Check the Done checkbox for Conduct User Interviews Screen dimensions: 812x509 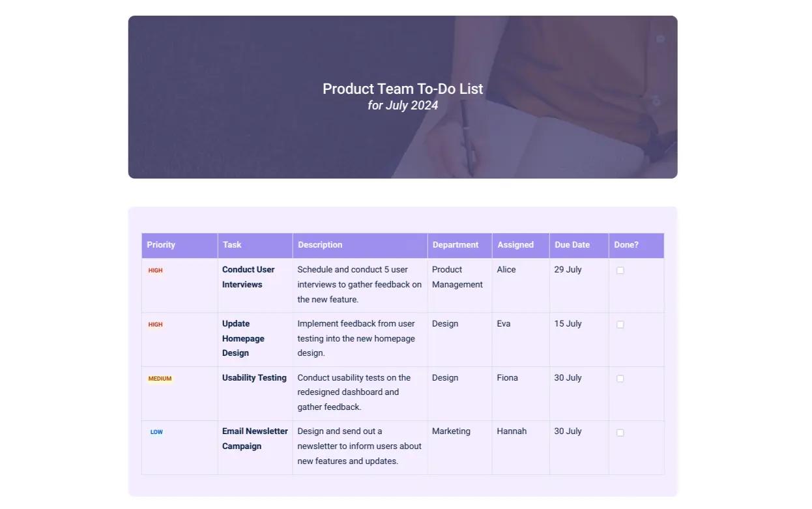[x=620, y=270]
